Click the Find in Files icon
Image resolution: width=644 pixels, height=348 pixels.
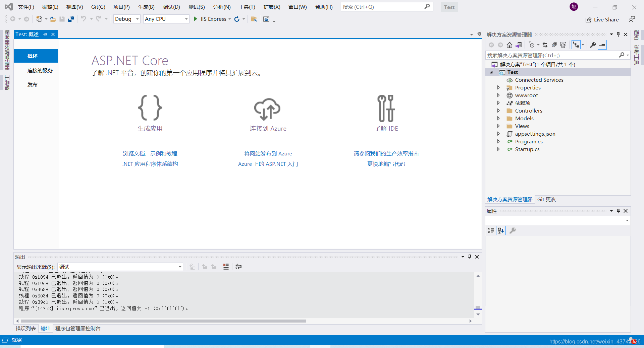tap(254, 19)
